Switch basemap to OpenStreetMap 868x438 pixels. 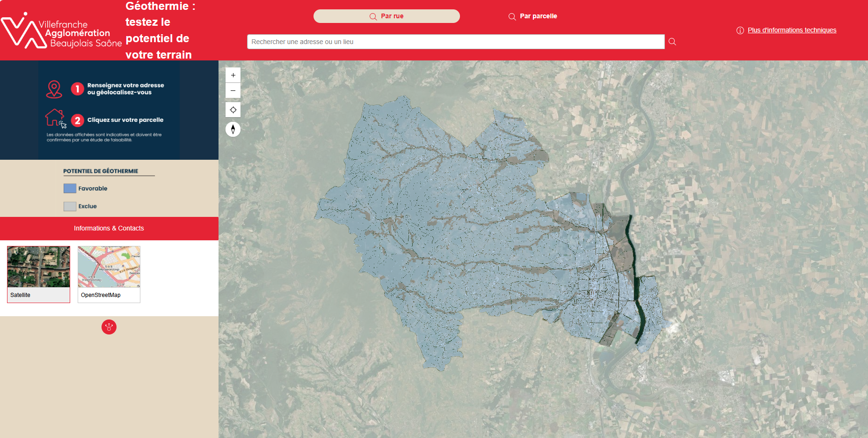point(109,275)
